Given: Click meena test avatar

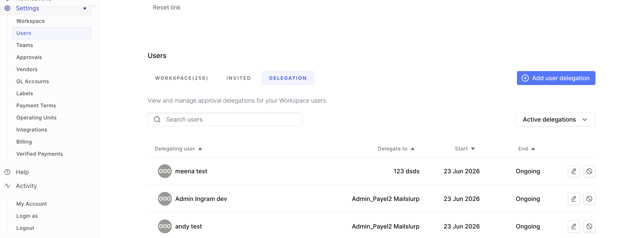Looking at the screenshot, I should coord(165,171).
